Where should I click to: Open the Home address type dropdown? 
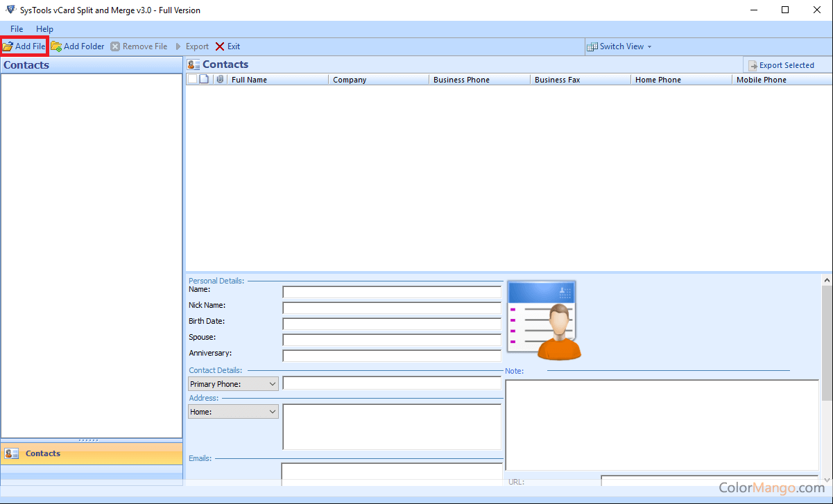(233, 411)
